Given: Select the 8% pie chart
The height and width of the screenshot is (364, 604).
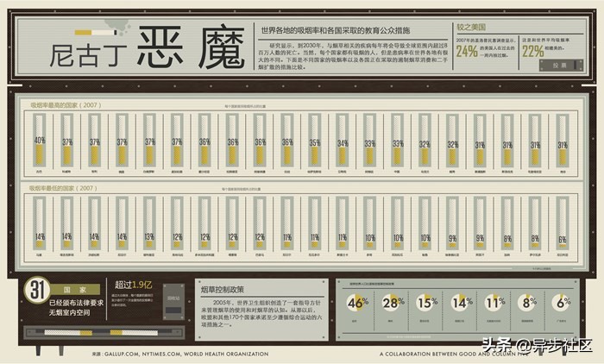Looking at the screenshot, I should coord(528,302).
